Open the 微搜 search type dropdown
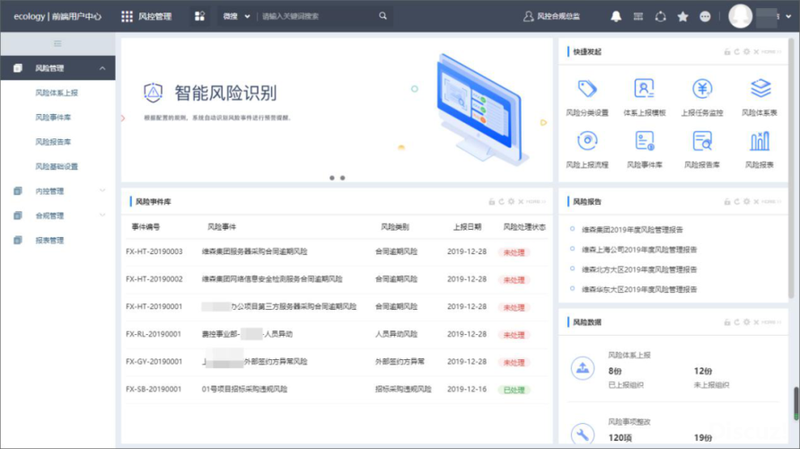 point(236,16)
